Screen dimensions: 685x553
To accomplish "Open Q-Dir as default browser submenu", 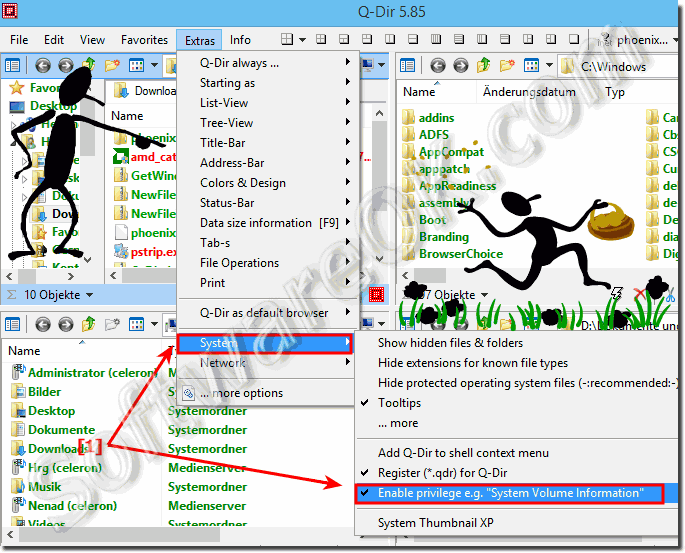I will pyautogui.click(x=268, y=313).
